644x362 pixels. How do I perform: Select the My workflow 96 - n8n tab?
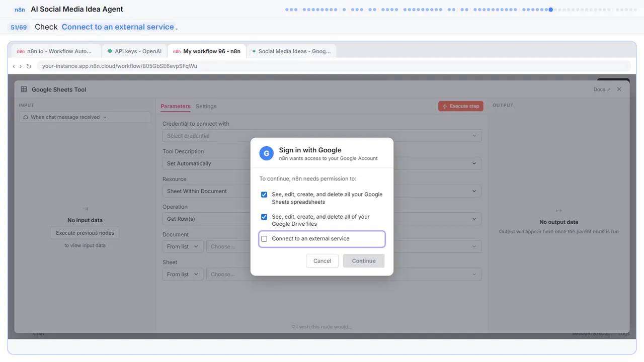207,51
